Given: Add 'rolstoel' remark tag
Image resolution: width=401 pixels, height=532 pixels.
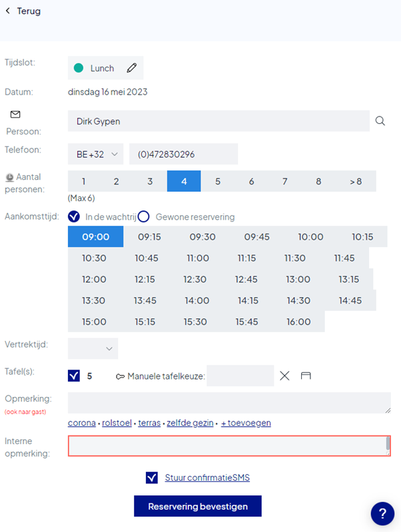Looking at the screenshot, I should pos(117,423).
